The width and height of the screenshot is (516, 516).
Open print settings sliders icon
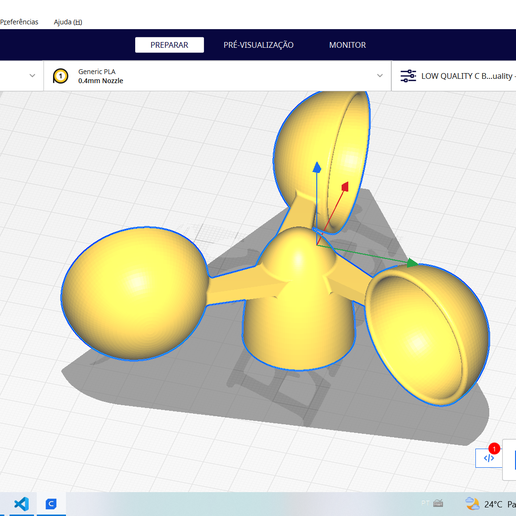[408, 76]
